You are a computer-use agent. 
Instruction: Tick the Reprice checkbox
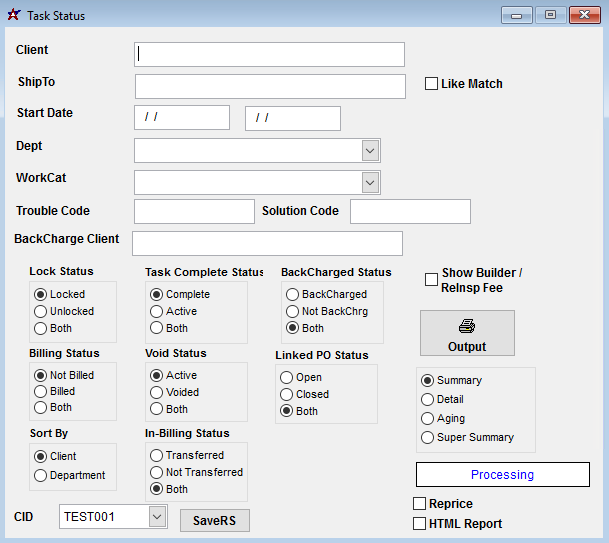click(x=420, y=504)
